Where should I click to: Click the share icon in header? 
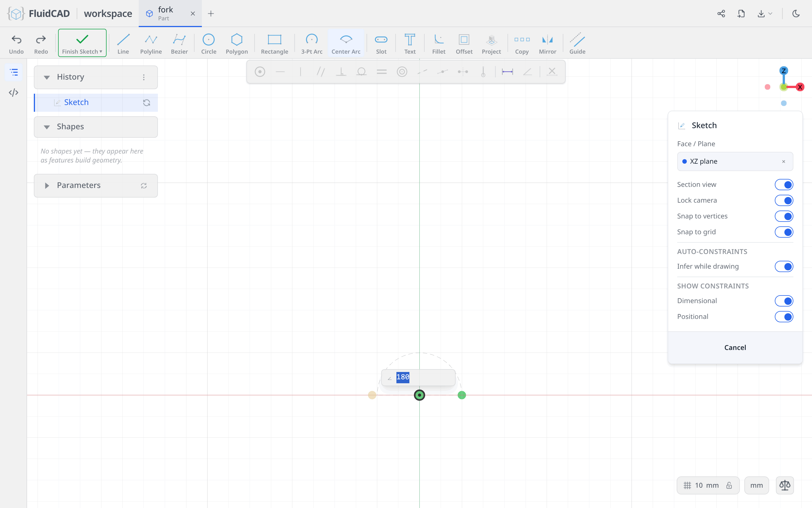(721, 14)
